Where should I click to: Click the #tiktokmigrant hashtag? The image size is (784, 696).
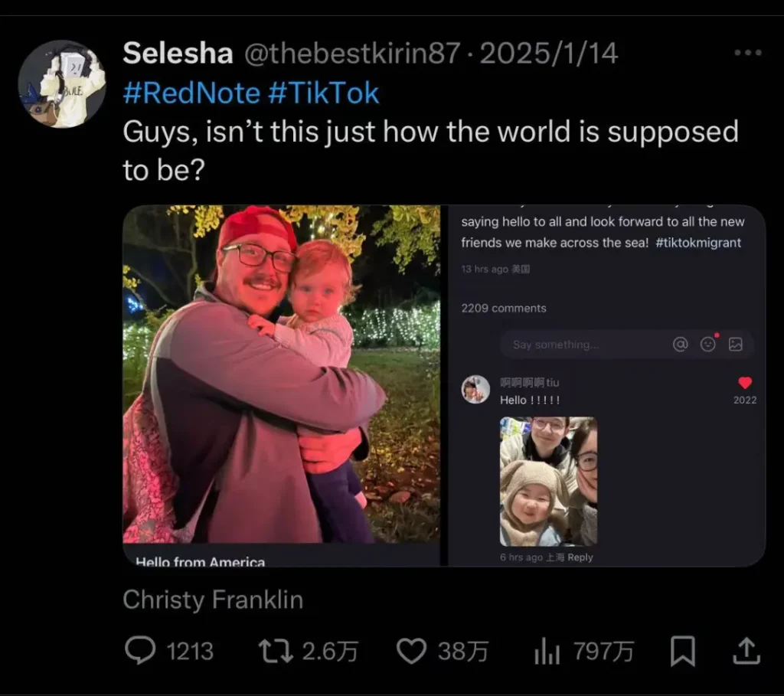pyautogui.click(x=698, y=242)
